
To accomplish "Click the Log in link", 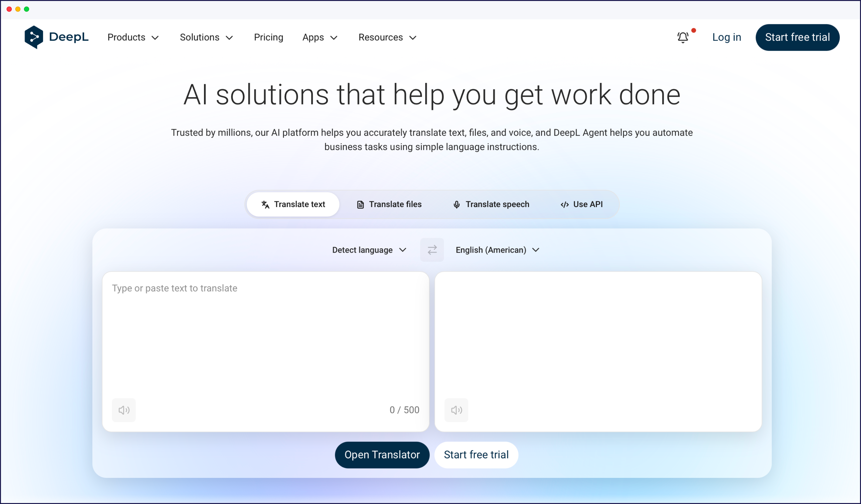I will click(x=727, y=37).
